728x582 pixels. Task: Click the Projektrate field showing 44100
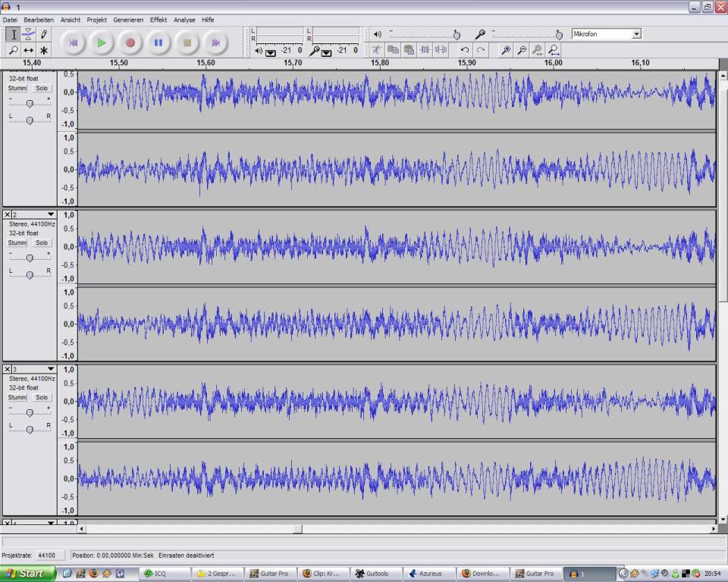pos(50,555)
